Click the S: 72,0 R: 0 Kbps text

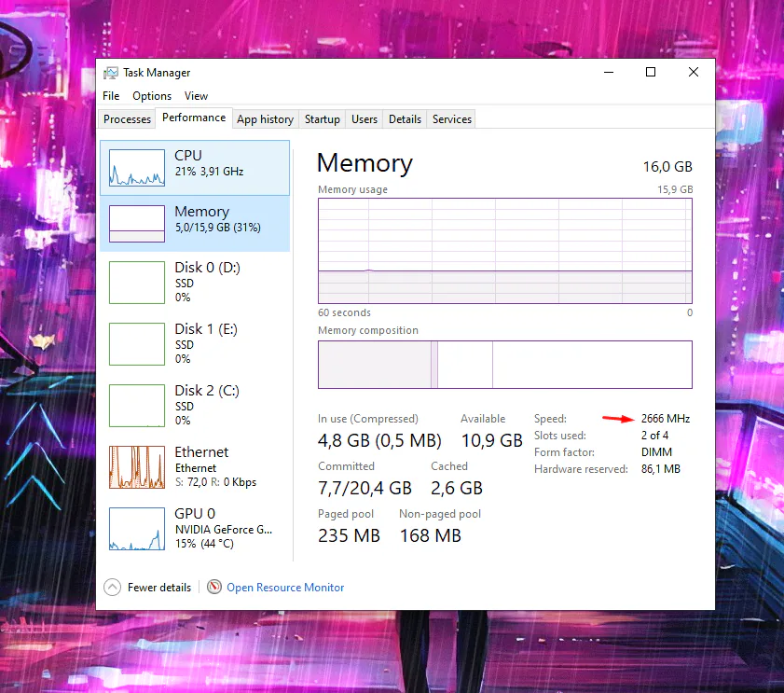(x=215, y=482)
